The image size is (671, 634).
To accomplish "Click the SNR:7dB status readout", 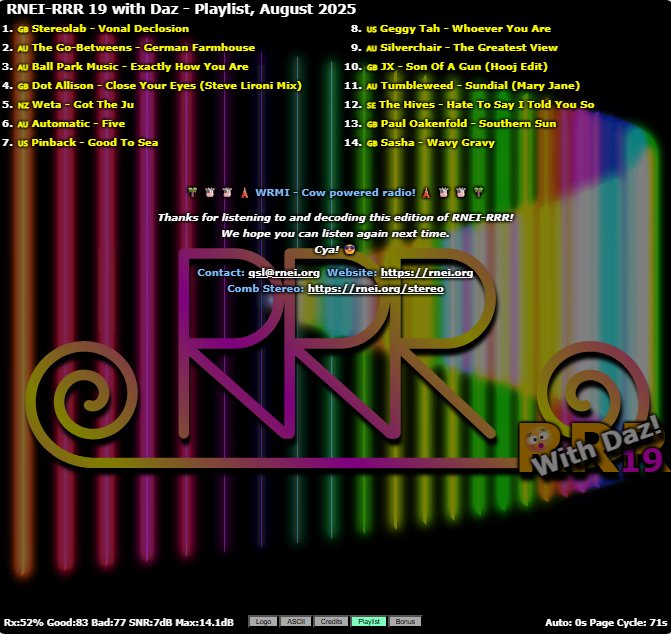I will (150, 622).
